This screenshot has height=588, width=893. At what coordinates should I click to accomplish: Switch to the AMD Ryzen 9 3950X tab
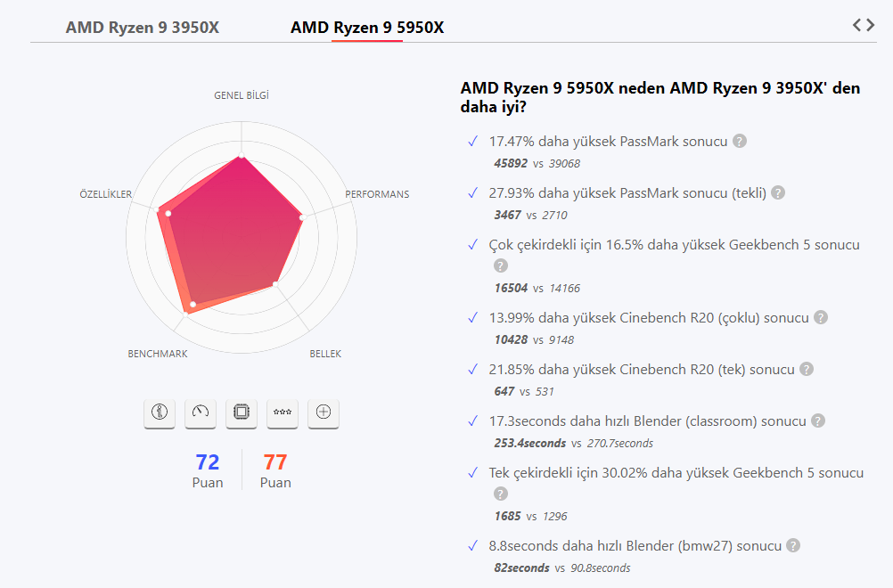pos(143,28)
